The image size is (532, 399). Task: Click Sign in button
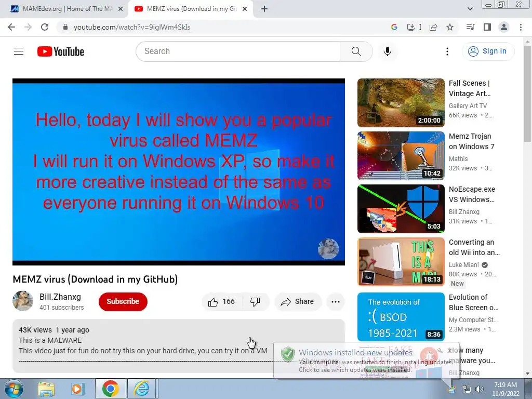pos(488,51)
